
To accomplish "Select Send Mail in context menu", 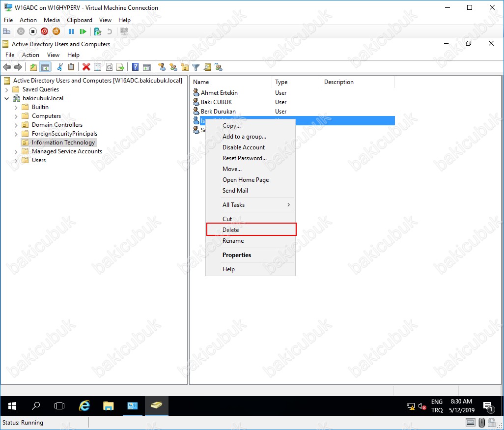I will (x=251, y=190).
